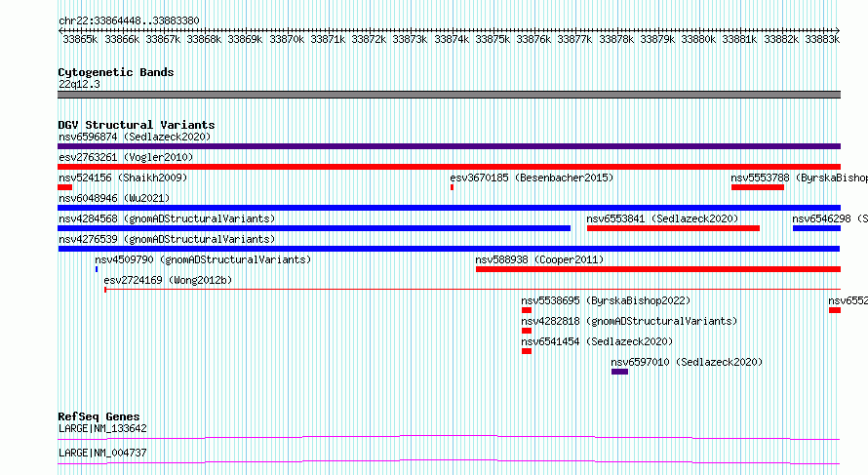Image resolution: width=868 pixels, height=475 pixels.
Task: Open the esv3670185 (Besenbacher2015) variant marker
Action: 452,187
